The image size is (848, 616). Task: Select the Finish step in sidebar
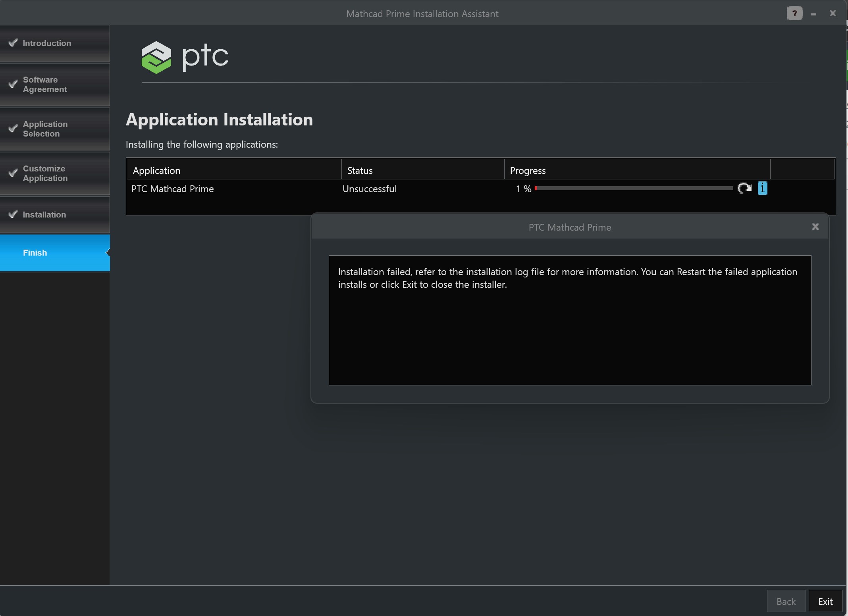(x=48, y=253)
